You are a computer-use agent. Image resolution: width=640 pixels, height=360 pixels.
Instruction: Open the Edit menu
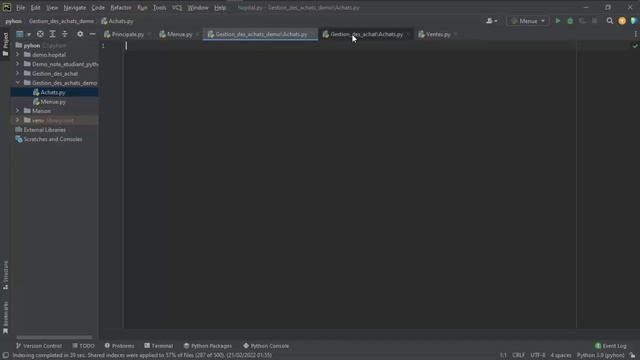[x=36, y=8]
